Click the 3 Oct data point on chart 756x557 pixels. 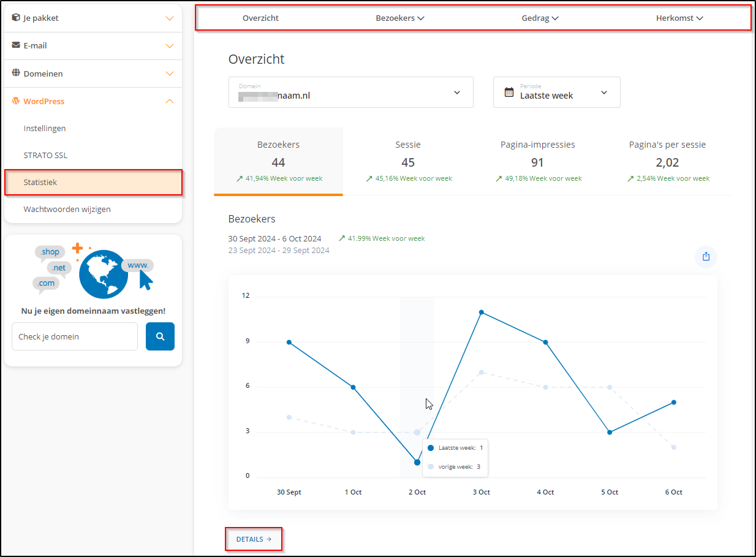pyautogui.click(x=482, y=313)
